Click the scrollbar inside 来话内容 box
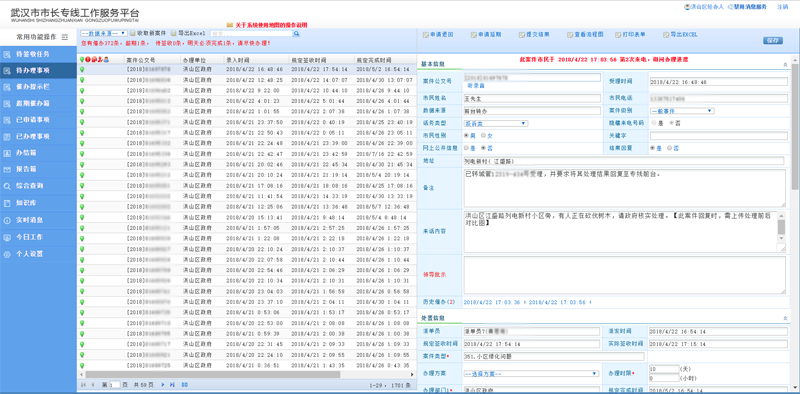Image resolution: width=800 pixels, height=394 pixels. tap(781, 228)
